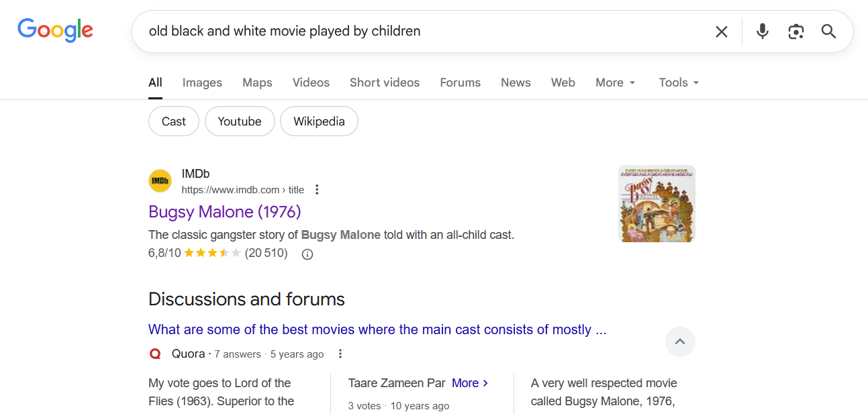Screen dimensions: 868x414
Task: Select the Short videos tab
Action: 384,83
